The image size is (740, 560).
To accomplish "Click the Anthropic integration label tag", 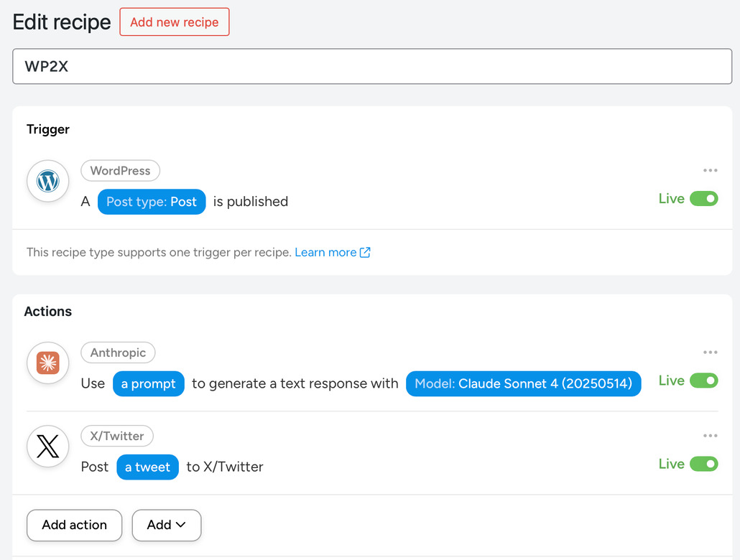I will point(118,353).
